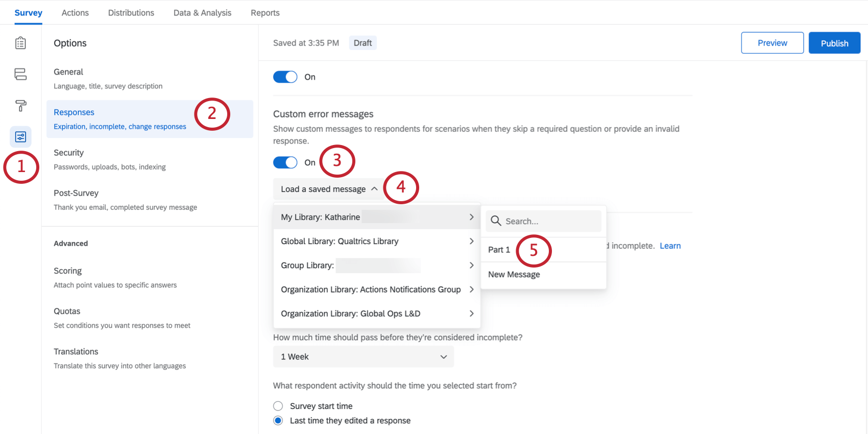Click the magnifying glass search icon

[495, 221]
